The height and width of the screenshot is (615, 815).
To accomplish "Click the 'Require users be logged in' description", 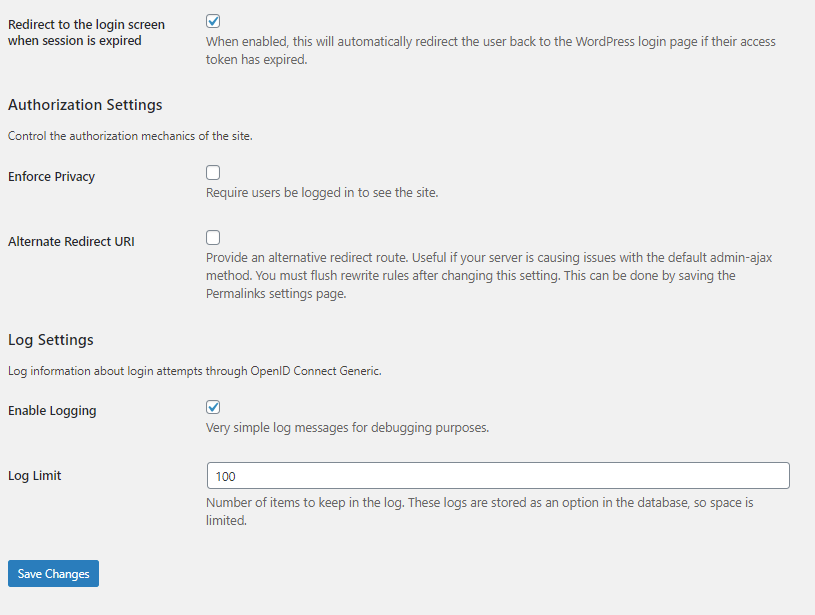I will (322, 193).
